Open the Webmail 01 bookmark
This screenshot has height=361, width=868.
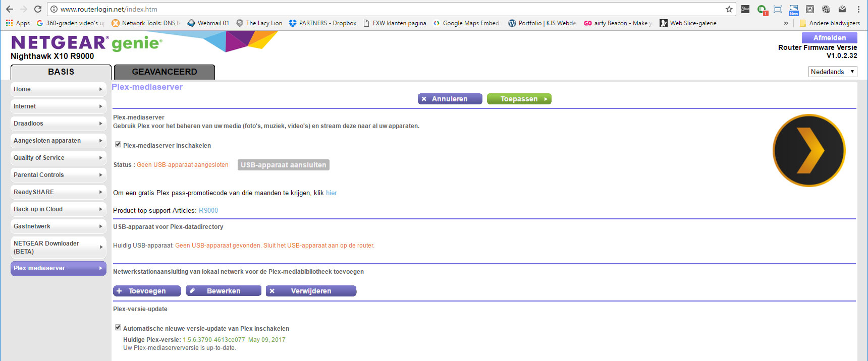point(208,23)
